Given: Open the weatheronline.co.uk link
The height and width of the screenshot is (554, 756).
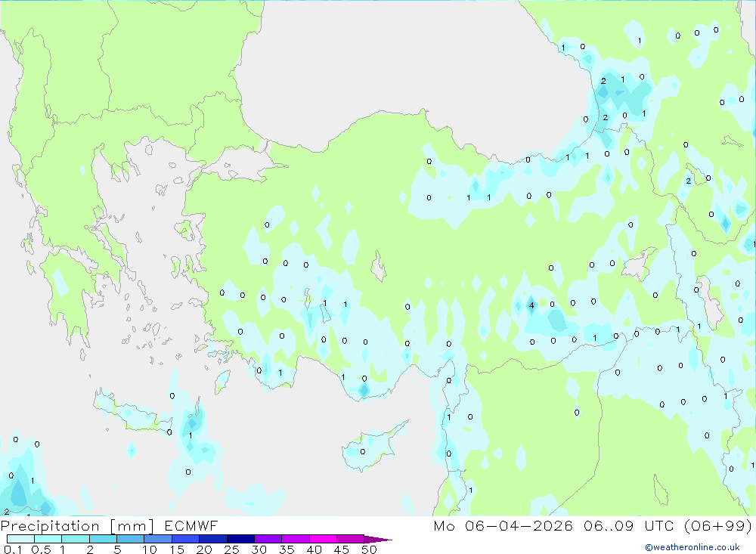Looking at the screenshot, I should point(692,547).
